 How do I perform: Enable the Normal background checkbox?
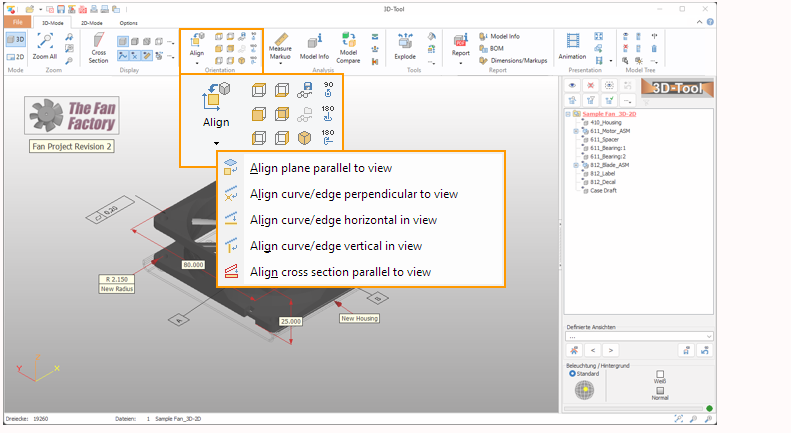point(660,390)
